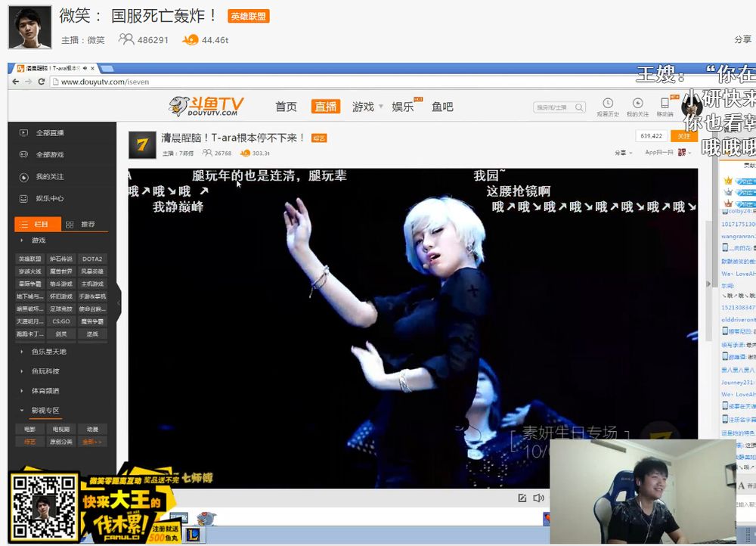
Task: Collapse the 影视专区 section
Action: [x=45, y=411]
